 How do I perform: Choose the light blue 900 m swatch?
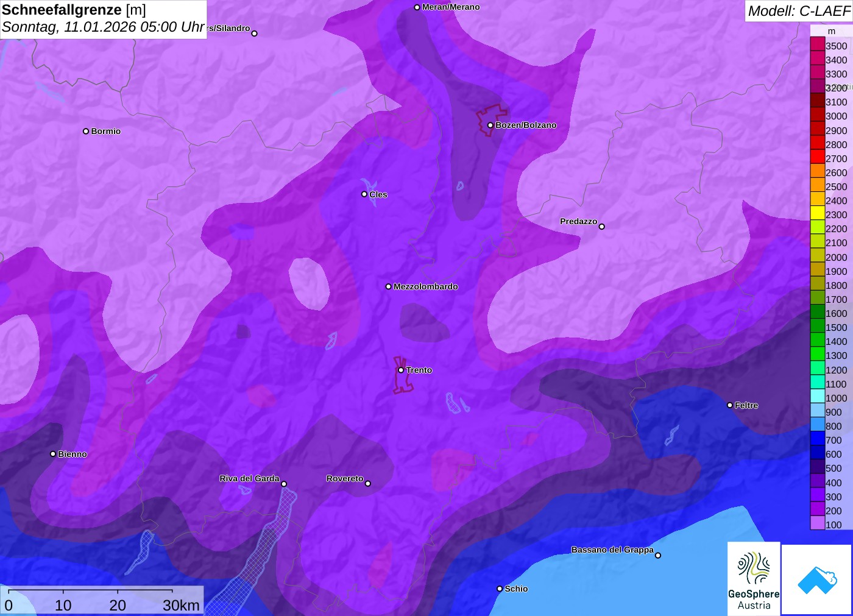(x=817, y=411)
